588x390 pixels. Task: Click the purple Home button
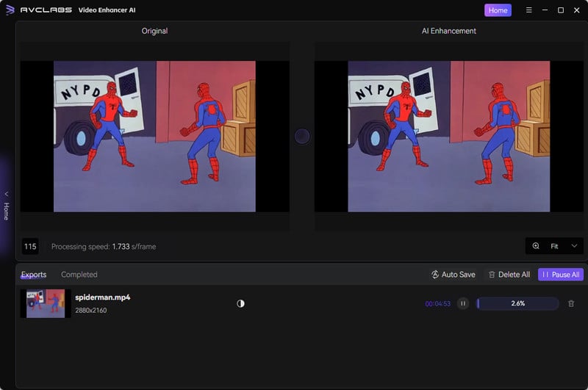498,10
